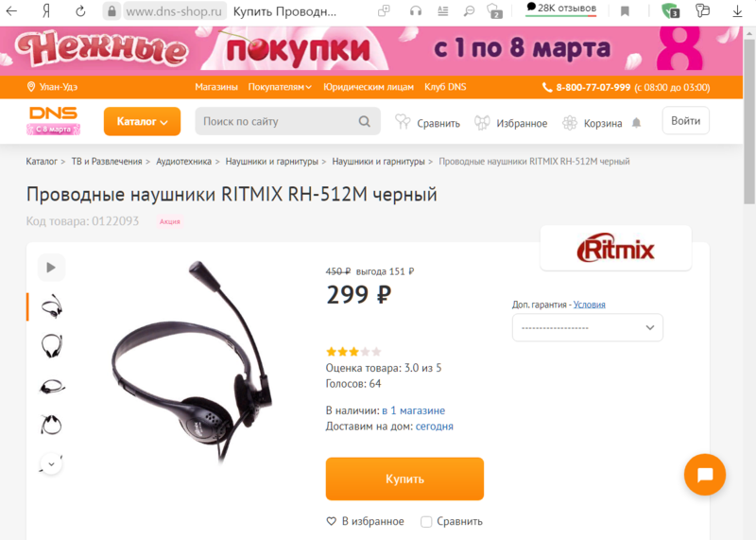The image size is (756, 540).
Task: Expand the Покупателям menu
Action: tap(280, 87)
